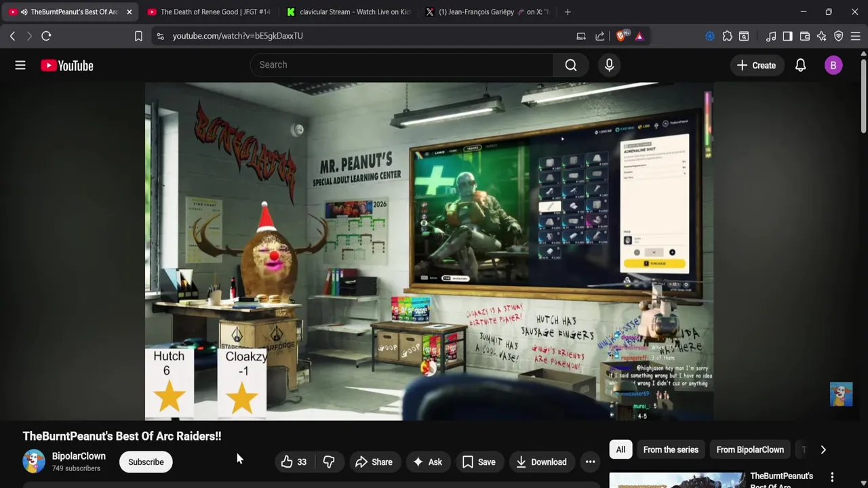Open the browser main menu
Viewport: 868px width, 488px height.
coord(855,36)
